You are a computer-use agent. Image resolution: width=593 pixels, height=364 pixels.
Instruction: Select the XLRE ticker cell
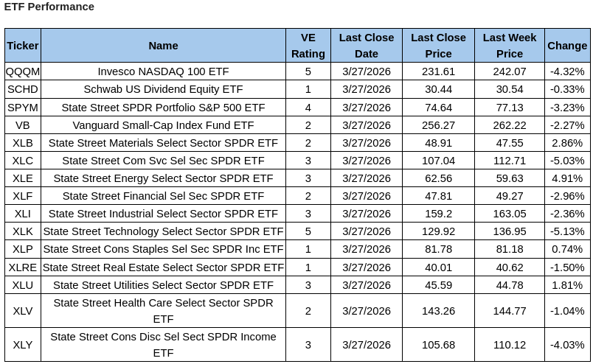coord(23,267)
